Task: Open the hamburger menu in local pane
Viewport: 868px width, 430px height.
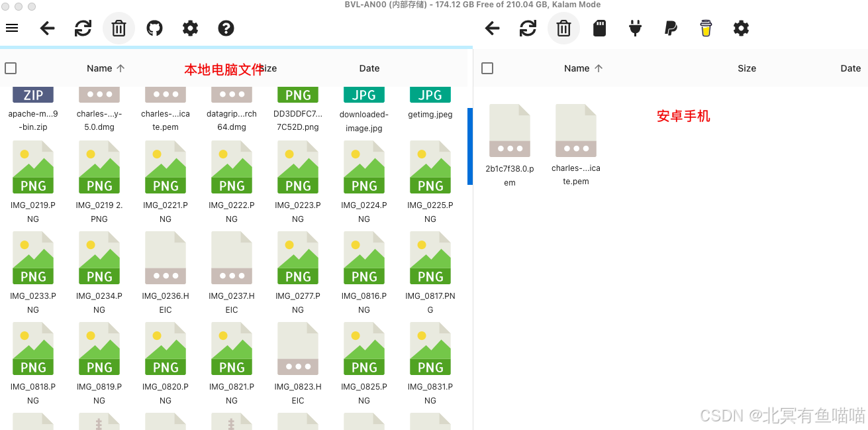Action: tap(12, 28)
